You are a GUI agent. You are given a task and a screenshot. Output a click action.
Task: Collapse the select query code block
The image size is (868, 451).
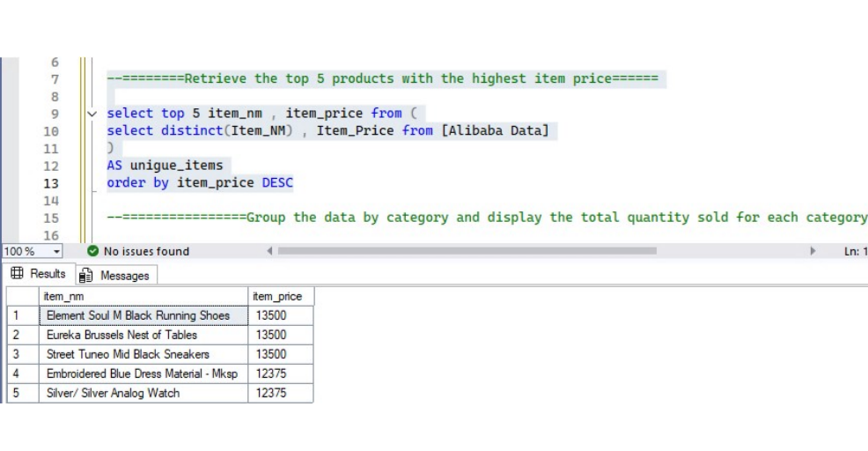tap(92, 114)
